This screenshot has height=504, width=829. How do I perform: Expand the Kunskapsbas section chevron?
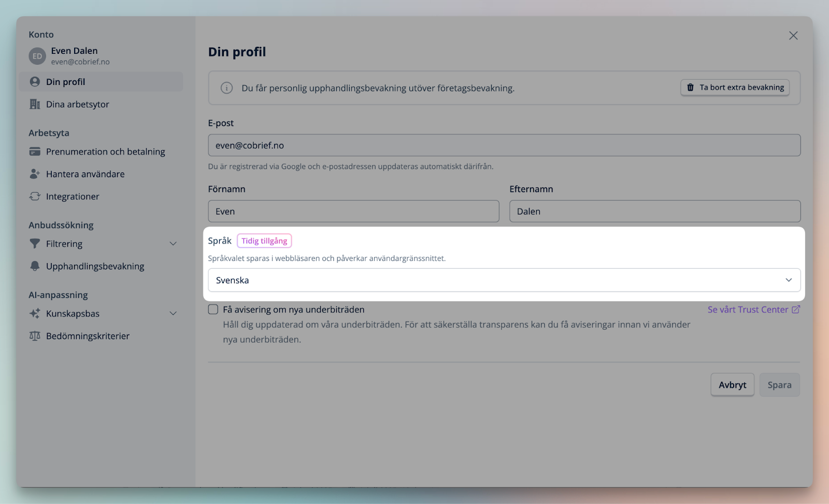(x=173, y=314)
